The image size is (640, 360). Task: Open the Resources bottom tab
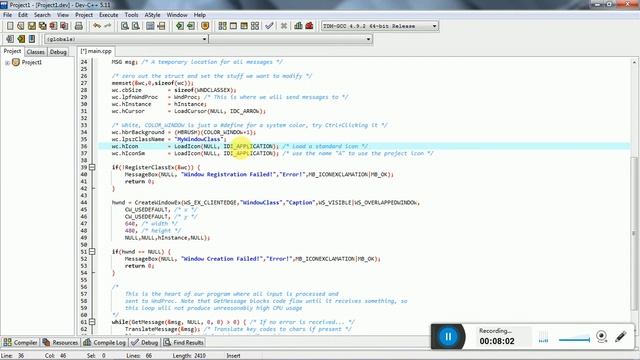coord(60,342)
